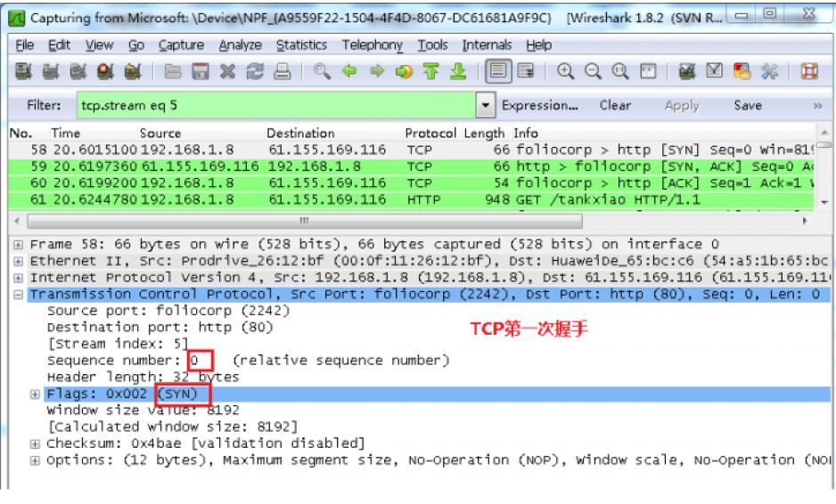Open the Analyze menu
Viewport: 836px width, 504px height.
pos(241,45)
